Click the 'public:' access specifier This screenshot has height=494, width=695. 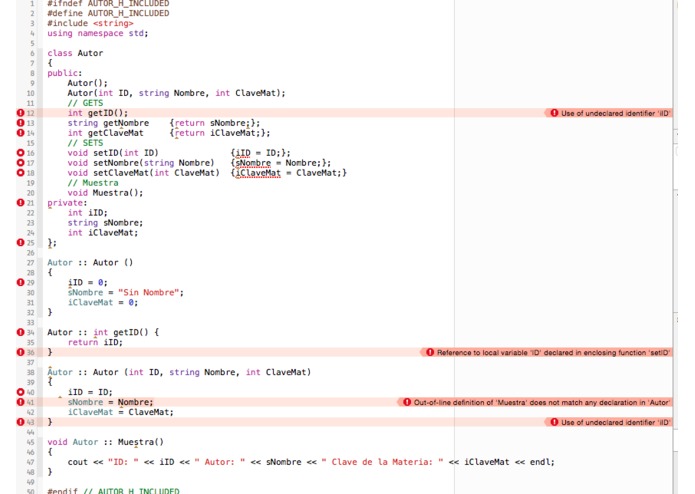coord(65,73)
